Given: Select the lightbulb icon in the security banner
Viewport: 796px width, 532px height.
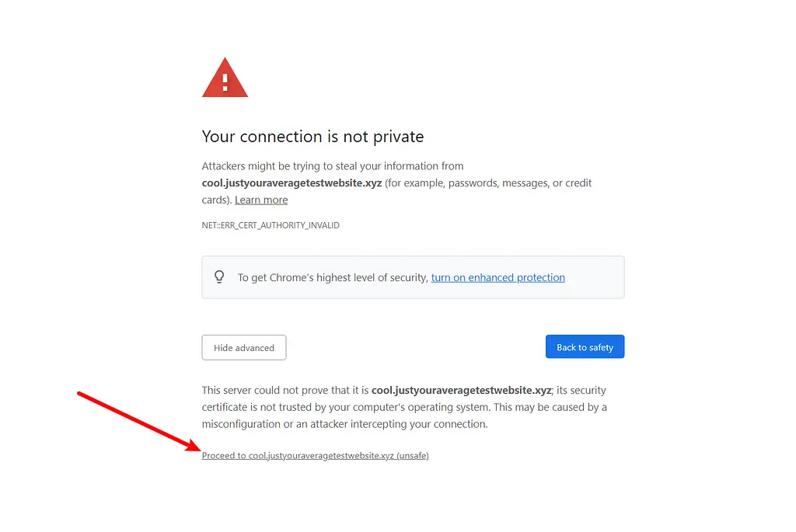Looking at the screenshot, I should tap(219, 276).
